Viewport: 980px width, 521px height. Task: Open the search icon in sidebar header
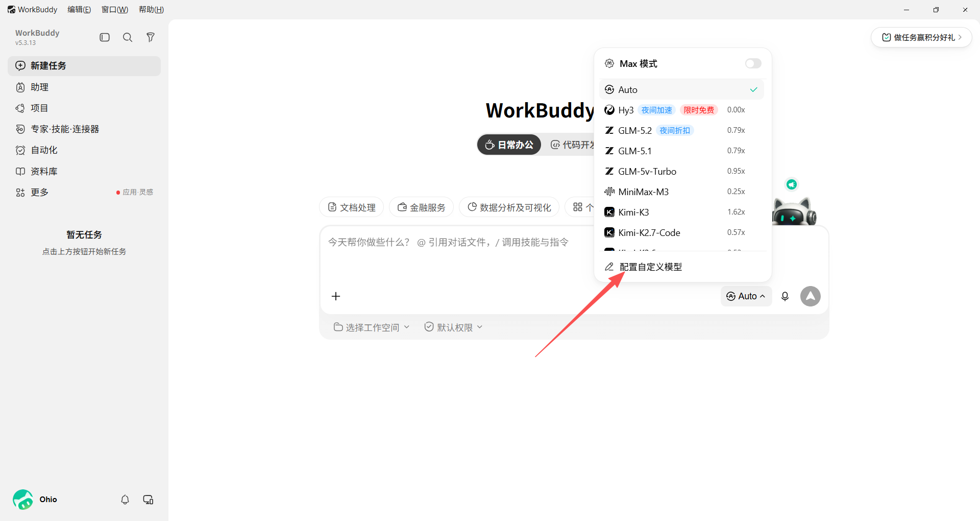point(128,37)
